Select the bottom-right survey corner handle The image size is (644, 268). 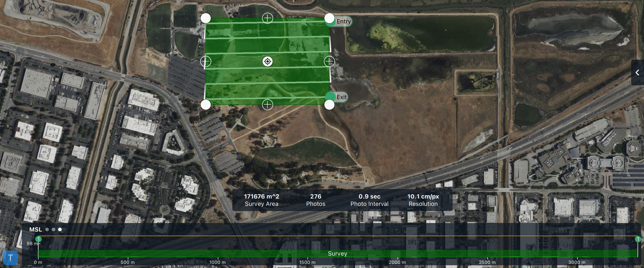[329, 104]
